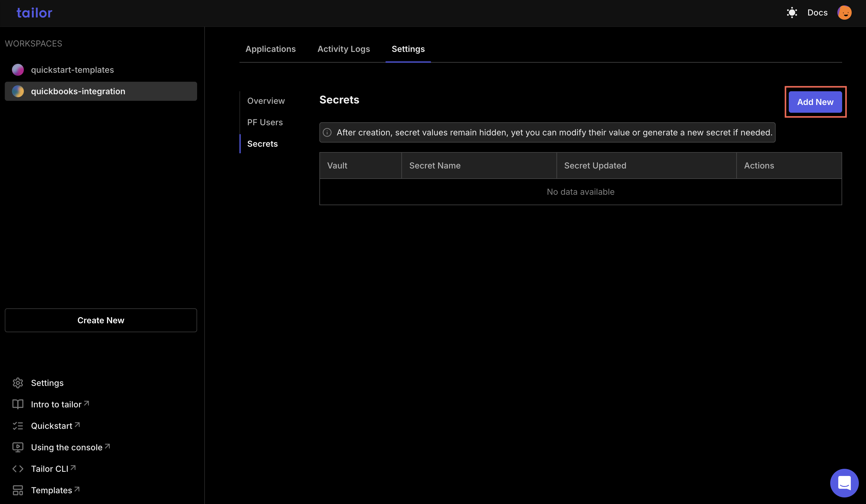The width and height of the screenshot is (866, 504).
Task: Click Tailor CLI external link
Action: pos(53,469)
